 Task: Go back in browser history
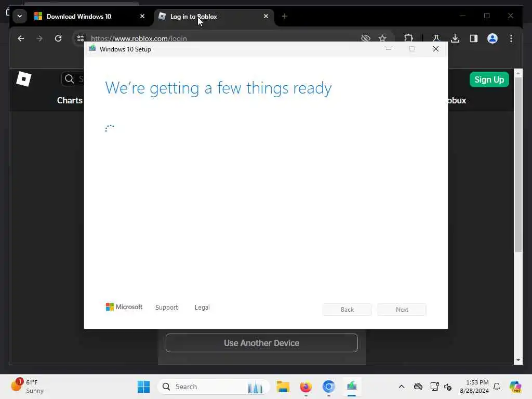pos(21,38)
